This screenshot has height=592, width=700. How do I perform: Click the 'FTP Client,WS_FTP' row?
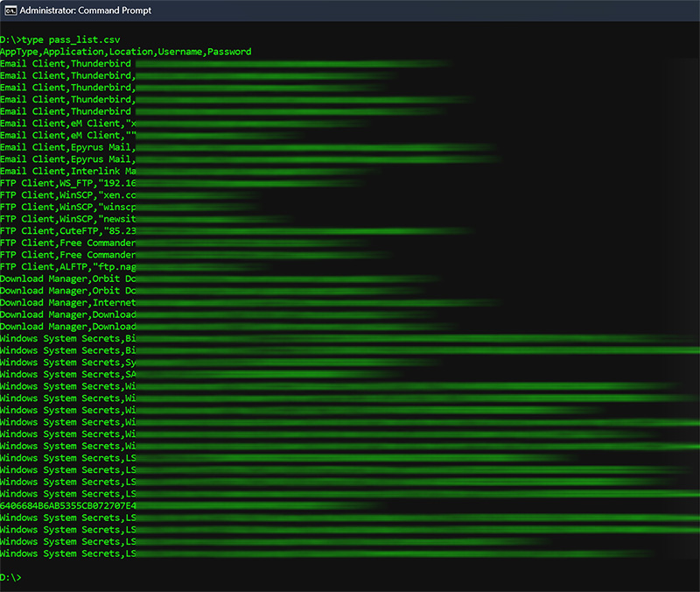click(x=183, y=183)
